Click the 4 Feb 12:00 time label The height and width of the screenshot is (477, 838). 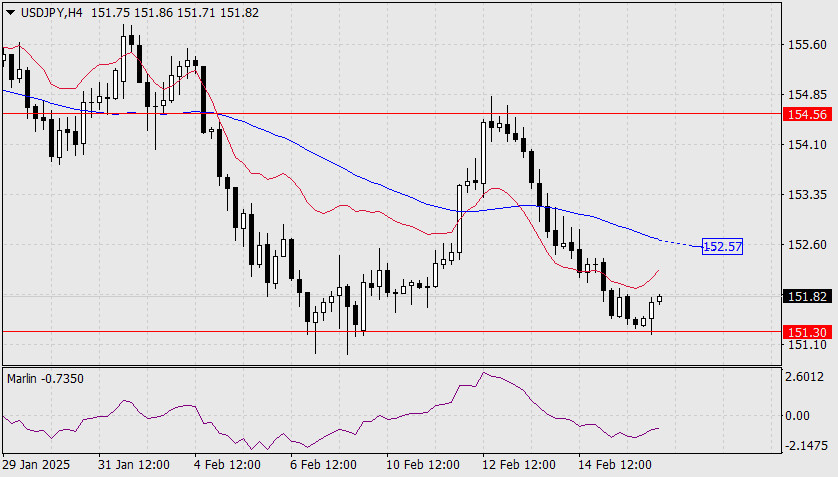[228, 465]
